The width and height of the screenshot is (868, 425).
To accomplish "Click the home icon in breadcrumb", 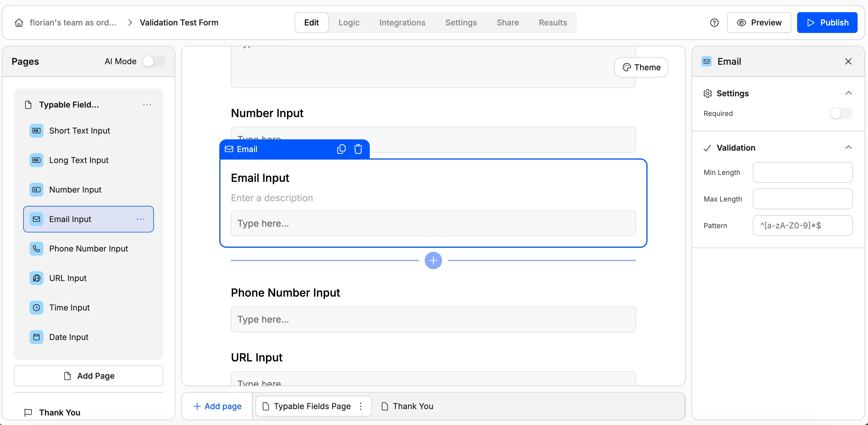I will pos(19,23).
